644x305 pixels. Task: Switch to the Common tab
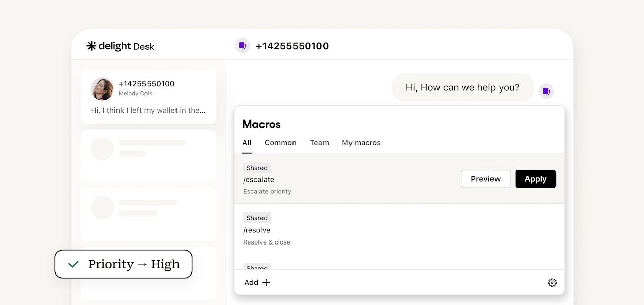[x=280, y=143]
